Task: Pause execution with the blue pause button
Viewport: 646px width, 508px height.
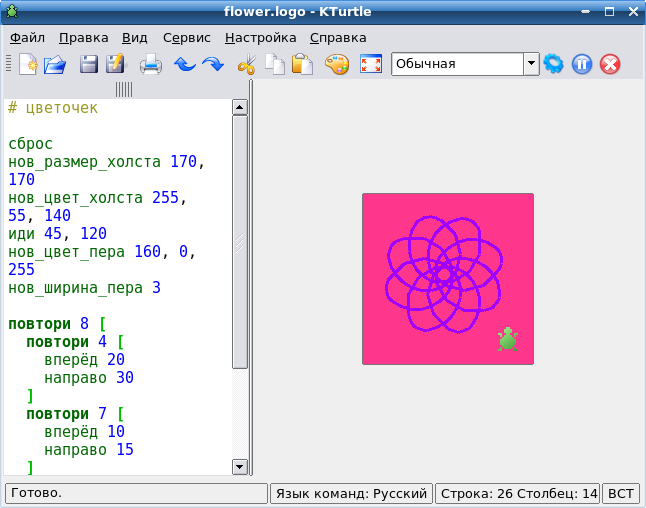Action: (x=582, y=64)
